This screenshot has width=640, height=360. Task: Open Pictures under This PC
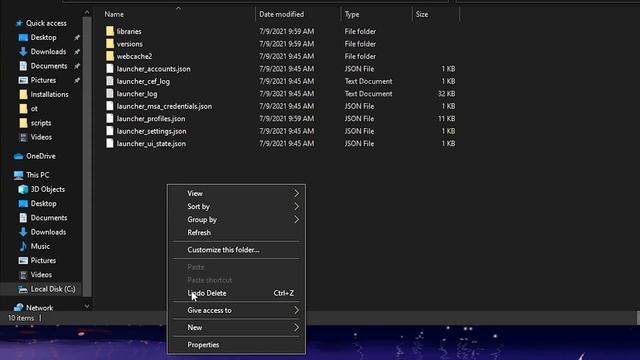(x=43, y=260)
